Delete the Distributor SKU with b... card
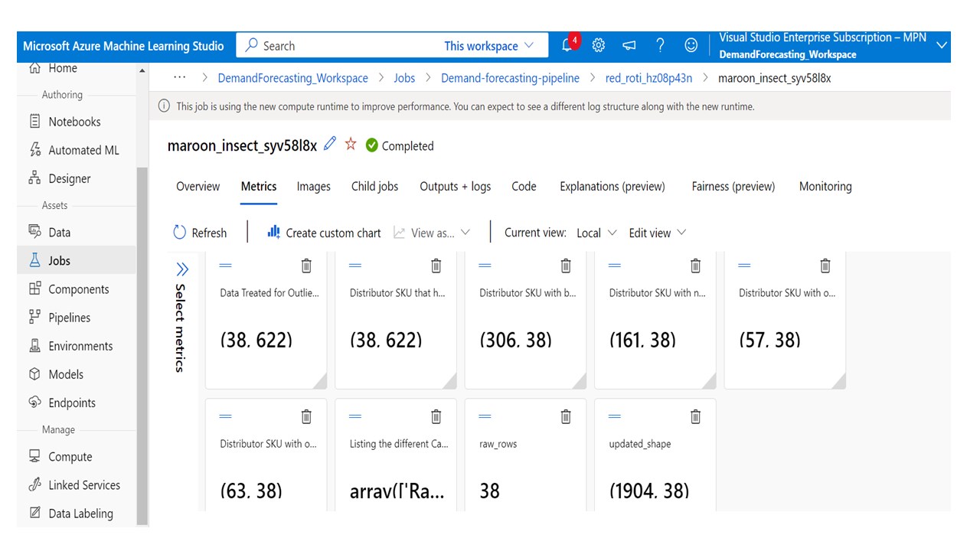 click(566, 266)
